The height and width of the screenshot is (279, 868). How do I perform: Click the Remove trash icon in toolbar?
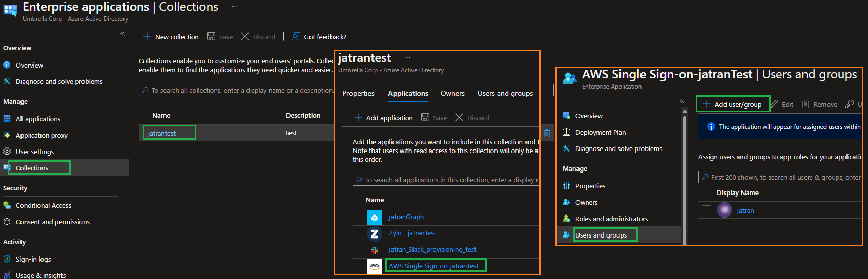click(805, 104)
